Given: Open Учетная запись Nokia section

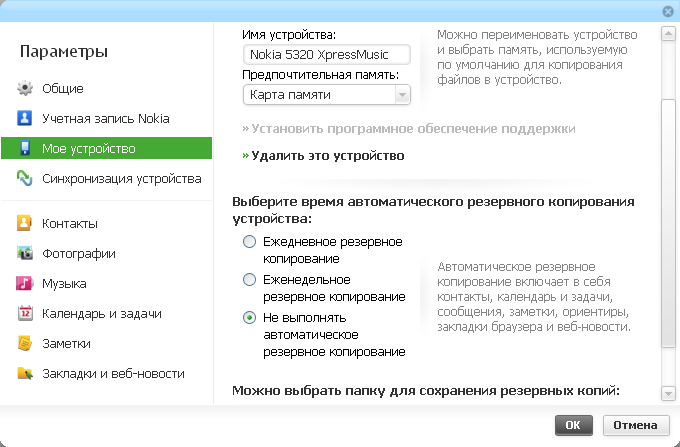Looking at the screenshot, I should coord(106,118).
